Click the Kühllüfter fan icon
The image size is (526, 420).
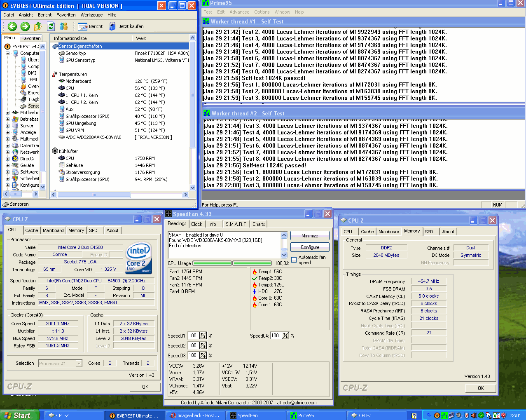pos(55,151)
